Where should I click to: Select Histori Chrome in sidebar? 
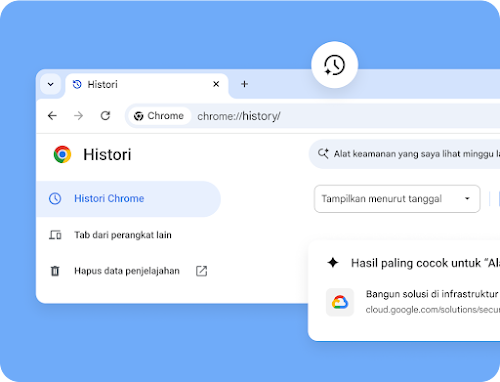tap(128, 199)
